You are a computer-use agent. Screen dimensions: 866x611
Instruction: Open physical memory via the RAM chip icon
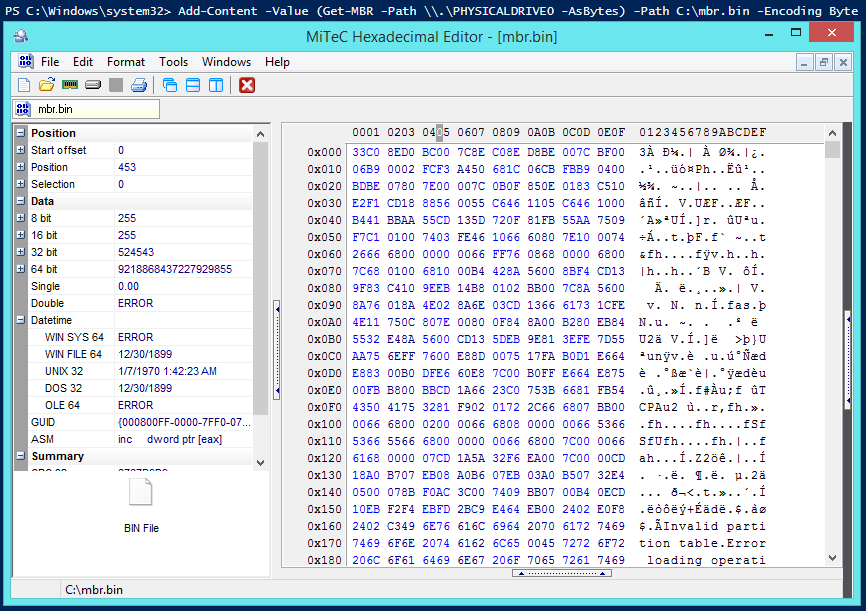click(70, 85)
